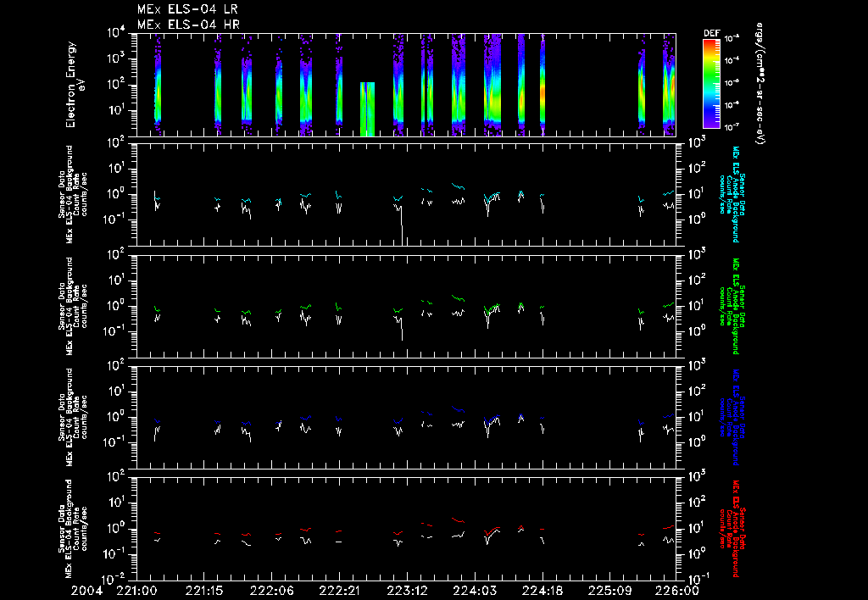Image resolution: width=868 pixels, height=600 pixels.
Task: Click the "222:21" time axis label
Action: 339,592
